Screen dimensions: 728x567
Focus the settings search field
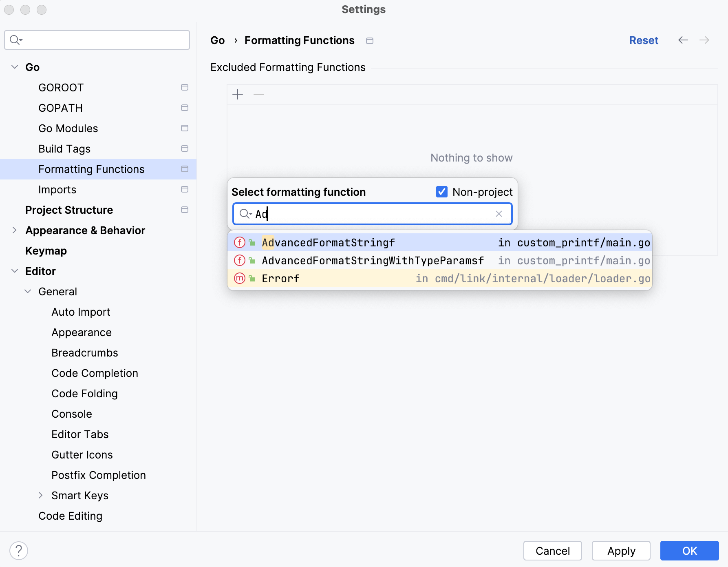pyautogui.click(x=97, y=40)
